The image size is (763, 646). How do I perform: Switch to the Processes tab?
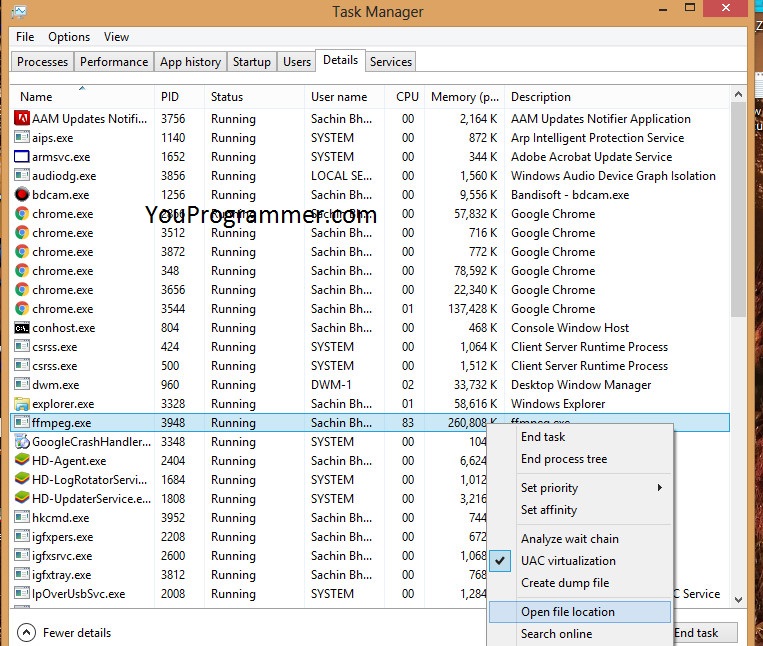pos(42,62)
